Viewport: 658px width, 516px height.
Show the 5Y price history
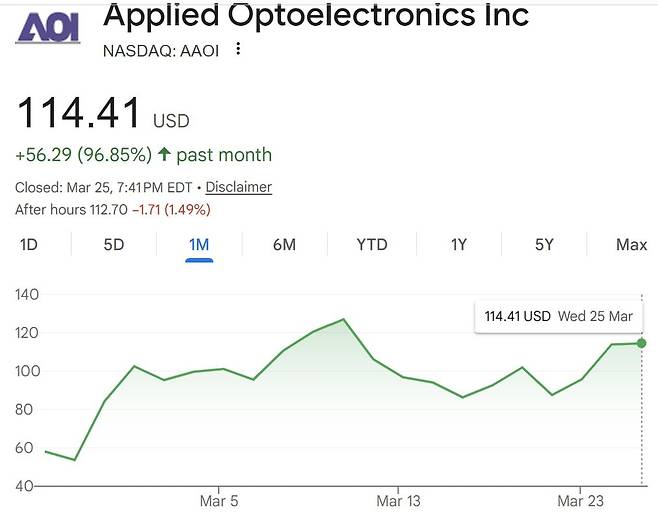tap(543, 245)
